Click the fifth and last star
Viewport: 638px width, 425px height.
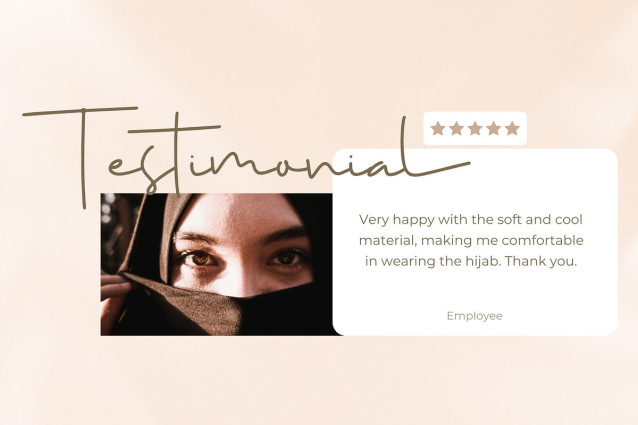point(512,129)
